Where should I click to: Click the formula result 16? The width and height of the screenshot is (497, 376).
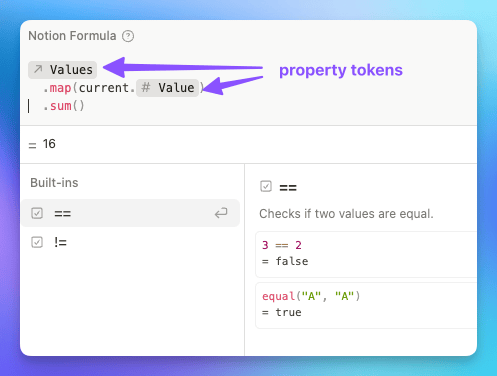point(49,144)
